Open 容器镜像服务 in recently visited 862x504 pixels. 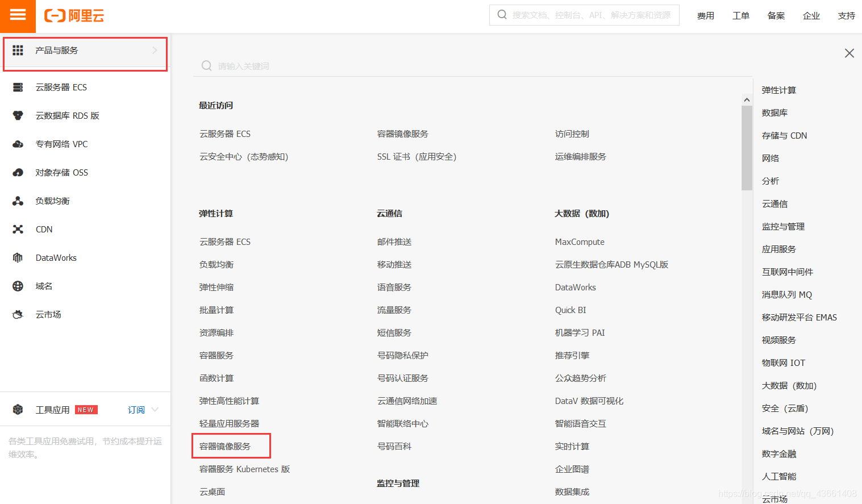click(403, 134)
